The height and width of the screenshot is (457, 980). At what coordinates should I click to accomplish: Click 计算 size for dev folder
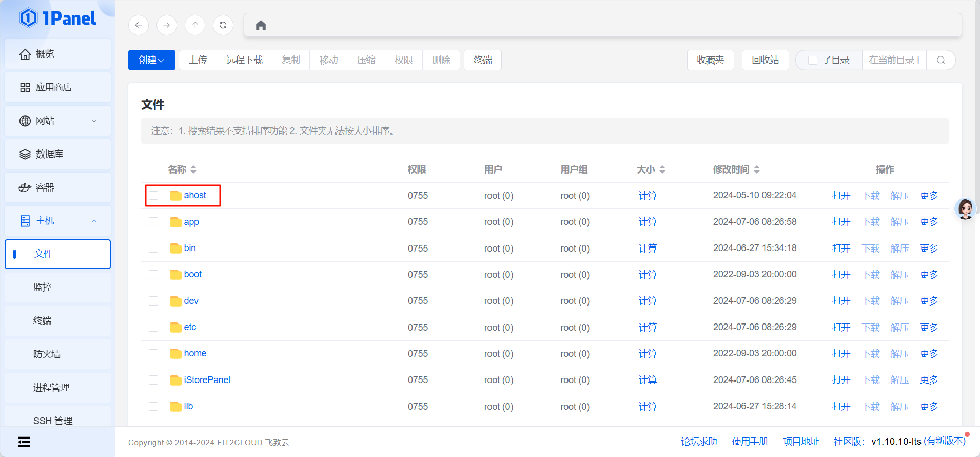[x=648, y=301]
